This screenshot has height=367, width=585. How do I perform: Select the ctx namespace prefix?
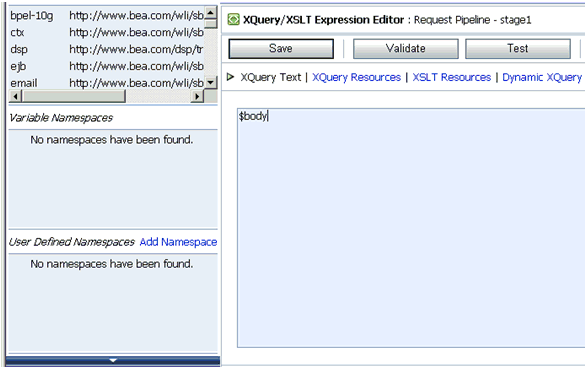[17, 32]
